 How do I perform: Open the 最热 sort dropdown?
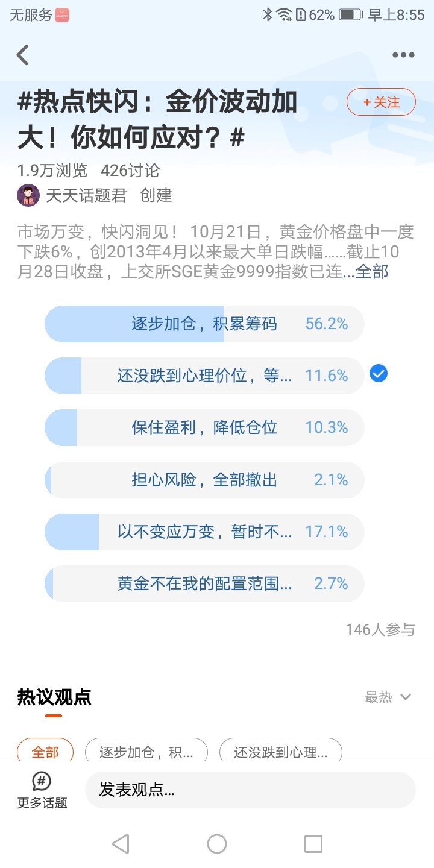coord(388,697)
